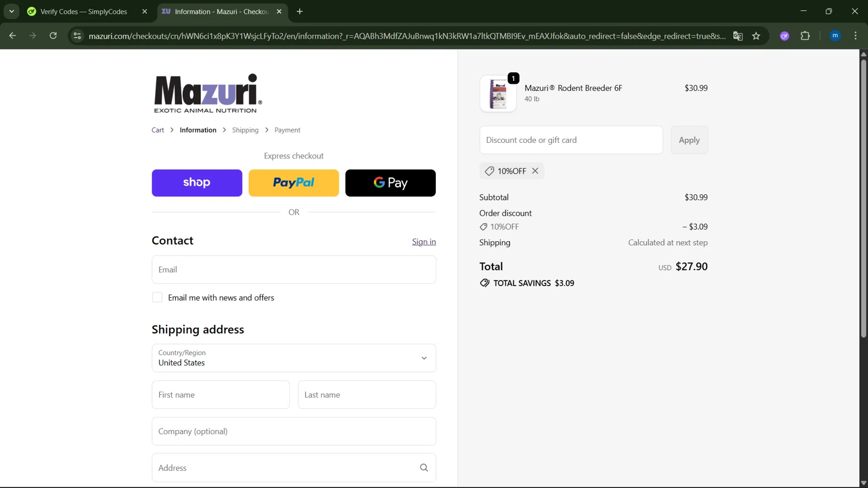868x488 pixels.
Task: Click the $27.90 total amount
Action: [x=692, y=267]
